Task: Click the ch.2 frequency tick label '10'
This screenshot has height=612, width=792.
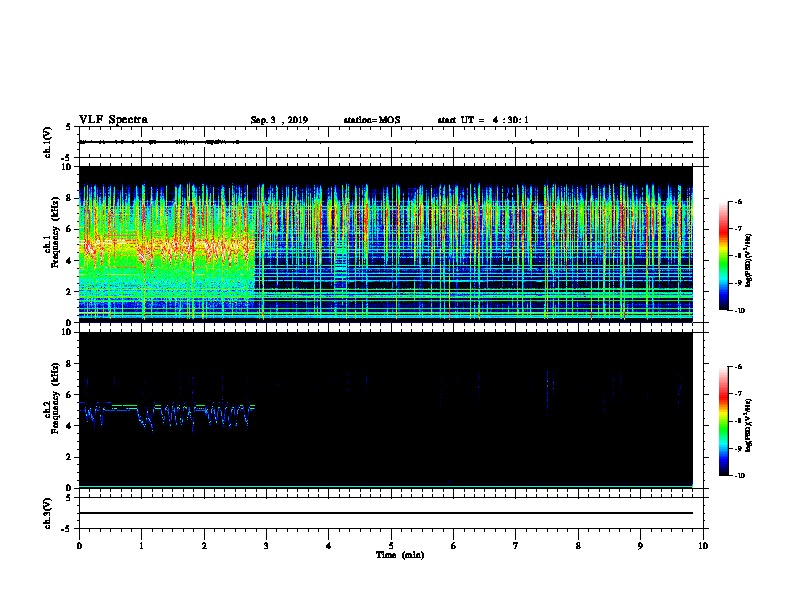Action: (66, 332)
